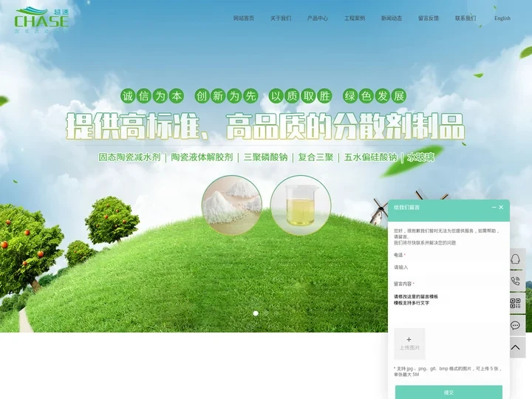532x399 pixels.
Task: Click the 创新为先 slogan badge
Action: tap(226, 96)
